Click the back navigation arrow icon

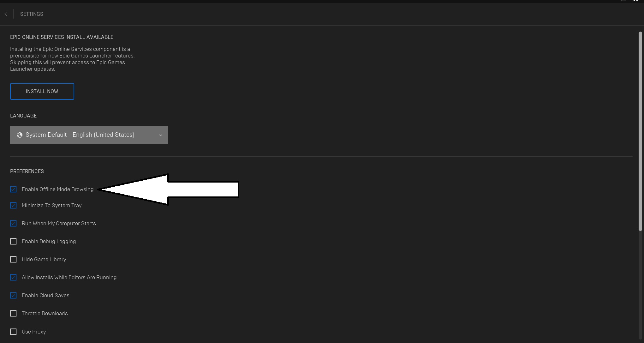coord(6,14)
